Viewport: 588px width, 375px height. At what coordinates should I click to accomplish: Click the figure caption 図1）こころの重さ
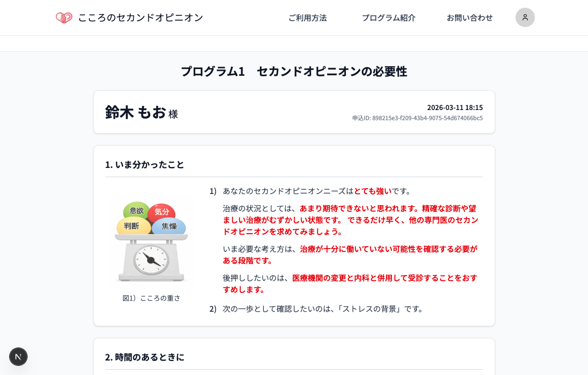(151, 298)
